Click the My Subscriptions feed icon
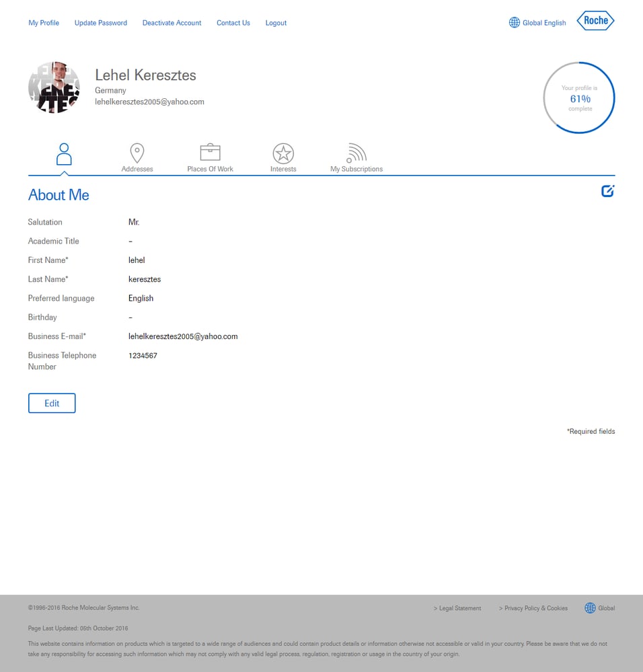Screen dimensions: 643x672 [356, 153]
